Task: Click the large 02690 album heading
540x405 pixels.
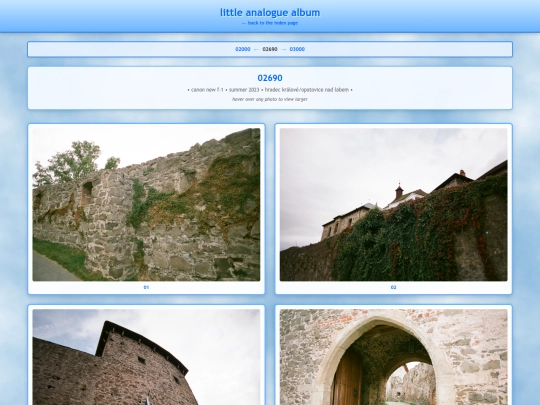Action: point(270,78)
